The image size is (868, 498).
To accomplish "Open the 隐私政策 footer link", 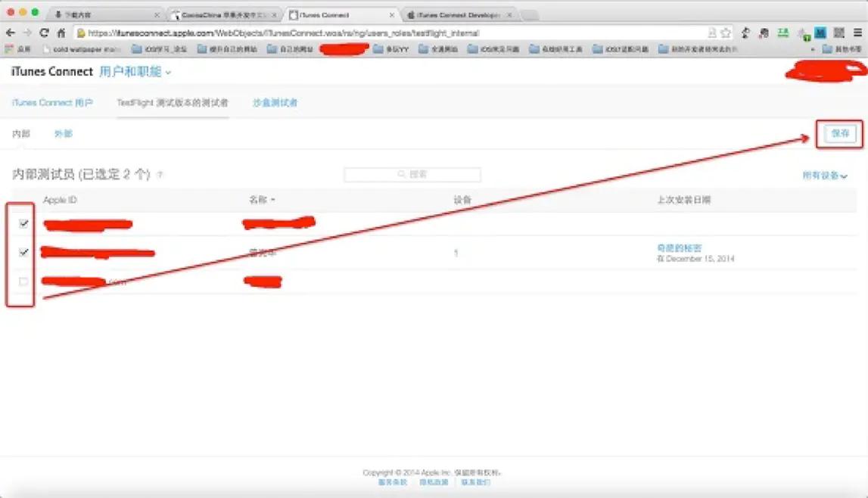I will 434,483.
